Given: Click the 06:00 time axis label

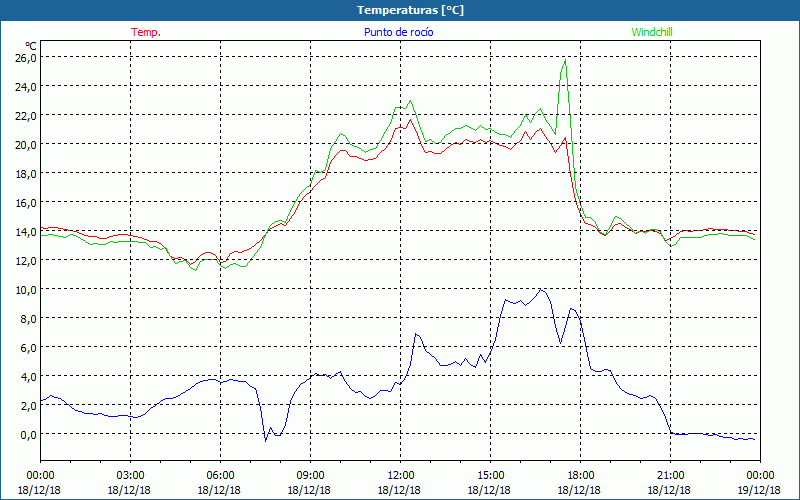Looking at the screenshot, I should pyautogui.click(x=220, y=476).
